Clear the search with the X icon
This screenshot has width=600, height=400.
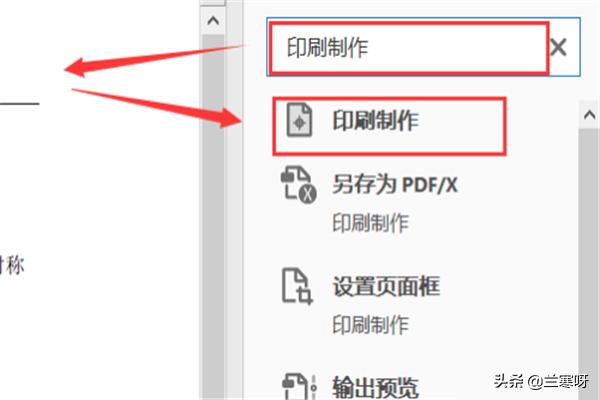558,48
